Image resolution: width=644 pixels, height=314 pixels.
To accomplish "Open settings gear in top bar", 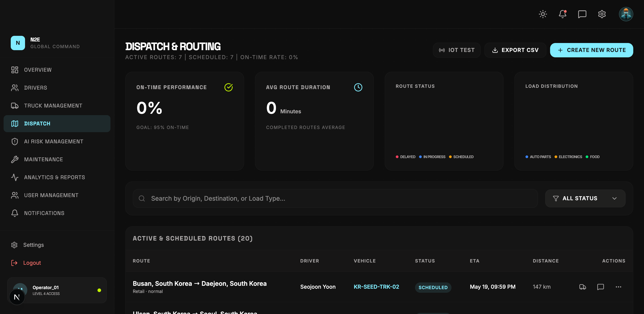I will tap(602, 14).
